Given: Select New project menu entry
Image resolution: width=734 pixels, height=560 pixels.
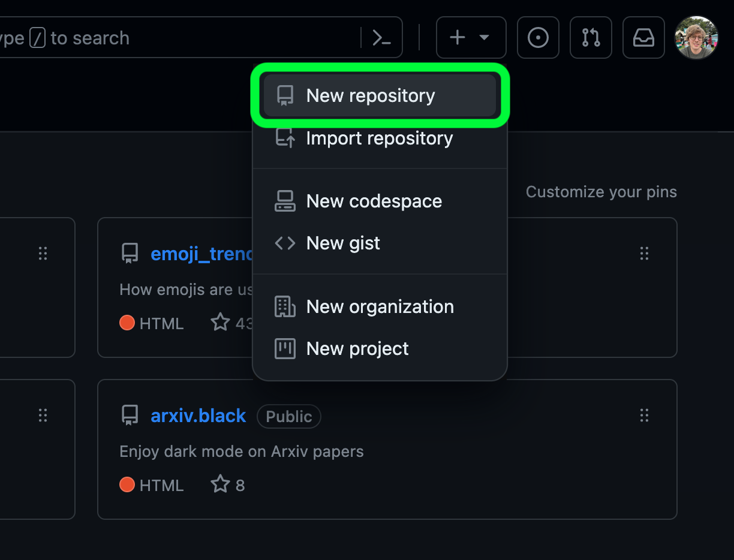Looking at the screenshot, I should pos(357,348).
